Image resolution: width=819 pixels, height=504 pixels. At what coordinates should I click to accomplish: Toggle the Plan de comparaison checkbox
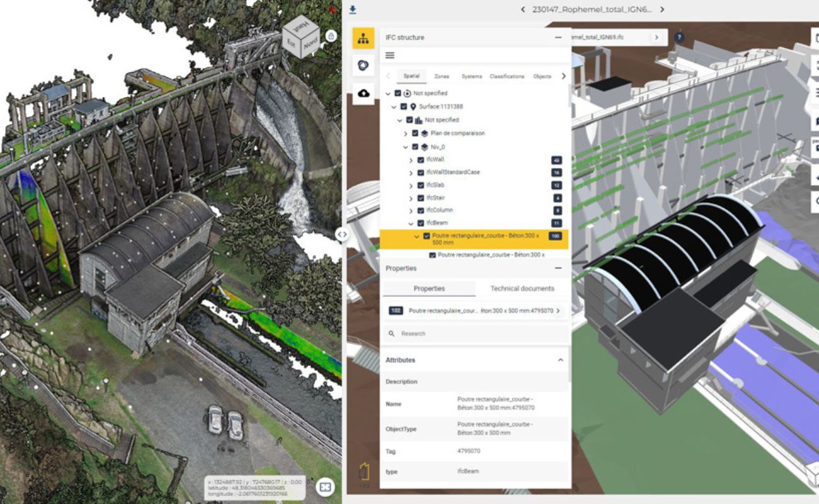click(x=415, y=134)
